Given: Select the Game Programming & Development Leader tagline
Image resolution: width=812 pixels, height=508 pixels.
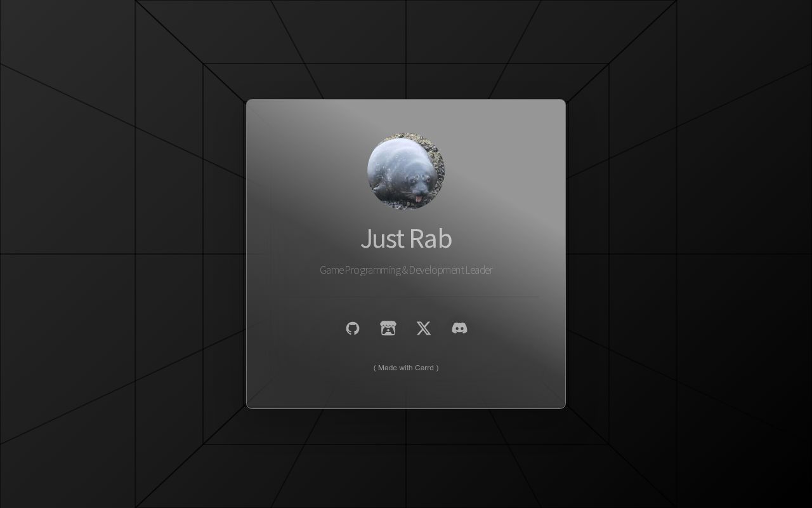Looking at the screenshot, I should (406, 270).
